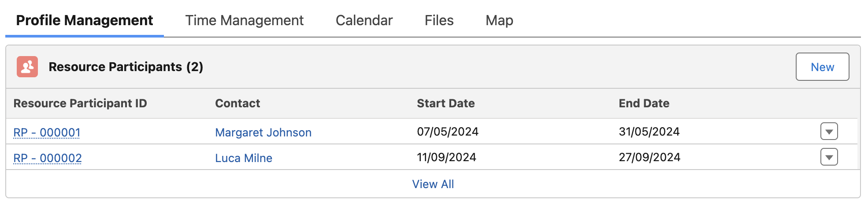Click the End Date column header
The width and height of the screenshot is (868, 204).
click(644, 103)
